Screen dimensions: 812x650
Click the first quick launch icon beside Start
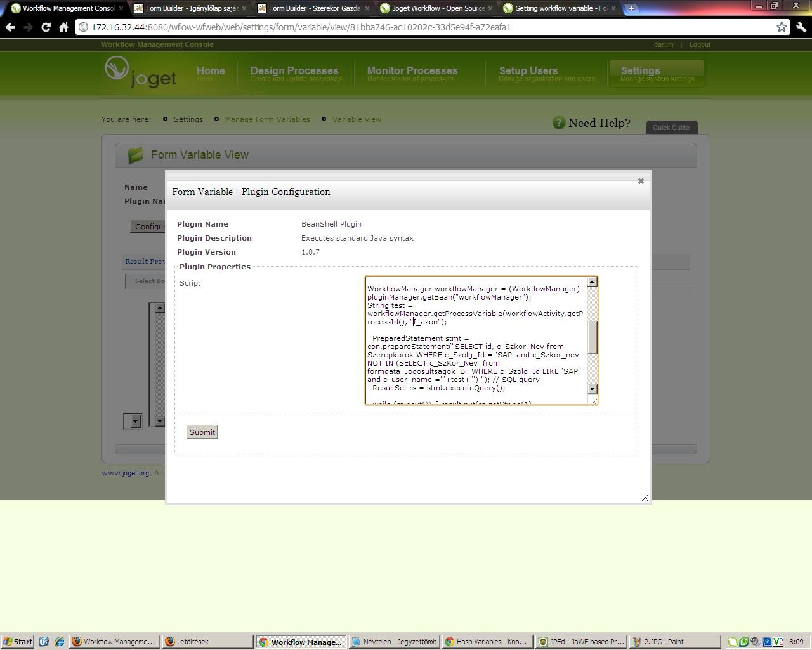coord(44,642)
